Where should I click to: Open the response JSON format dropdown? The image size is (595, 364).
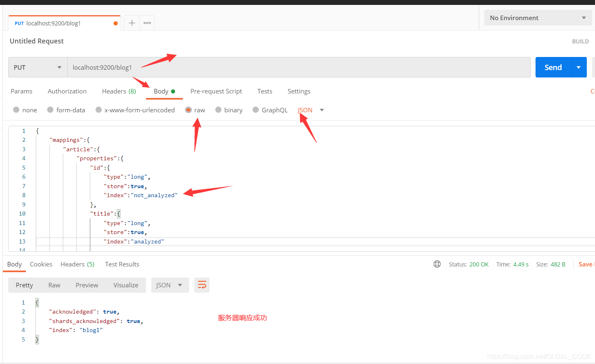pos(170,285)
